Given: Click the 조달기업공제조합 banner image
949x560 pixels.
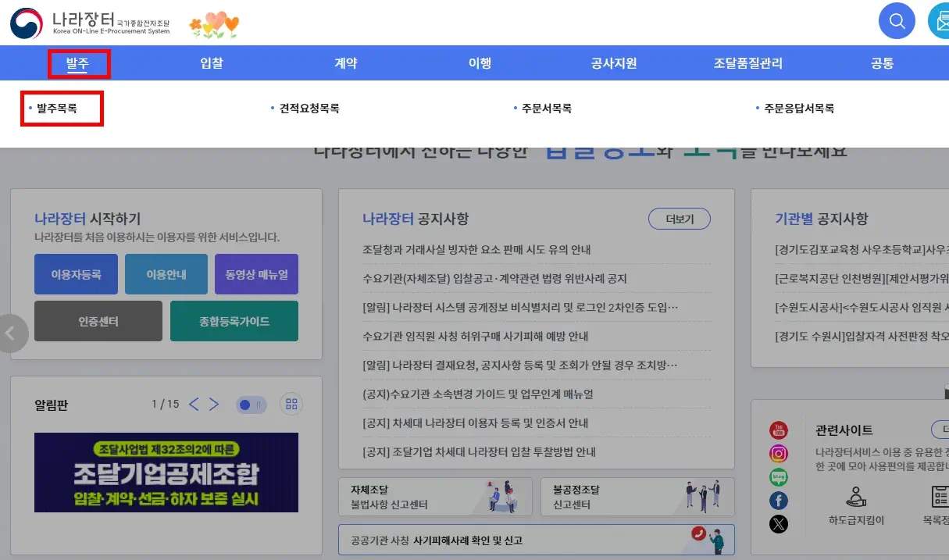Looking at the screenshot, I should coord(166,473).
